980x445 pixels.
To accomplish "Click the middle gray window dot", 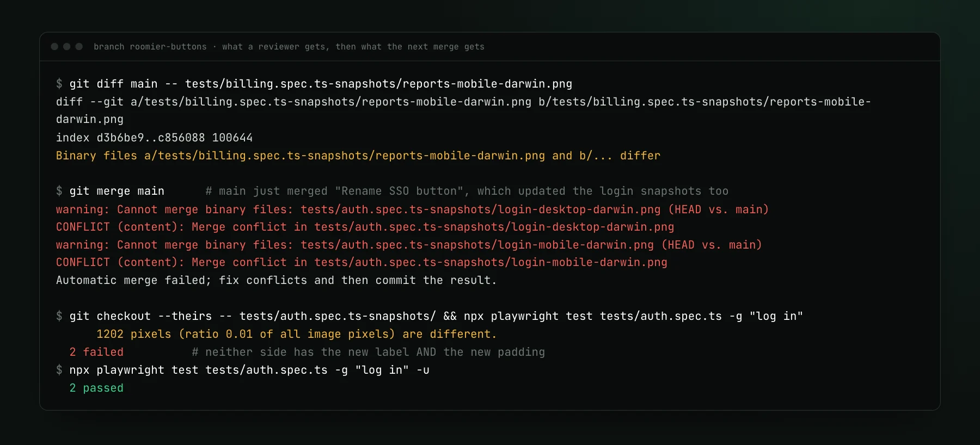I will coord(66,47).
